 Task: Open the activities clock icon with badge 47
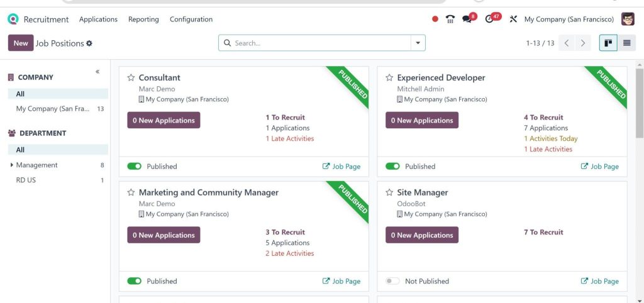[489, 19]
